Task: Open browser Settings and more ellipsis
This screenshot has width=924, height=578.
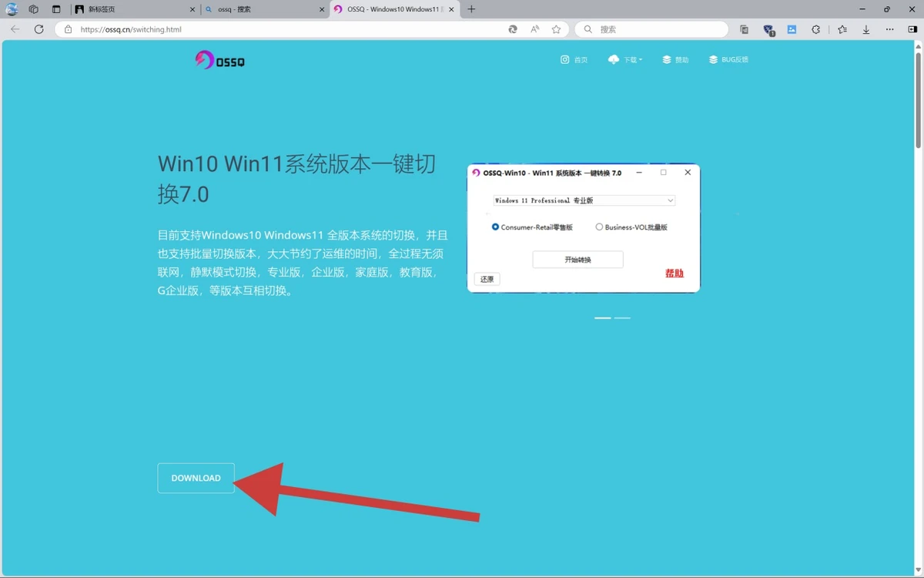Action: (890, 29)
